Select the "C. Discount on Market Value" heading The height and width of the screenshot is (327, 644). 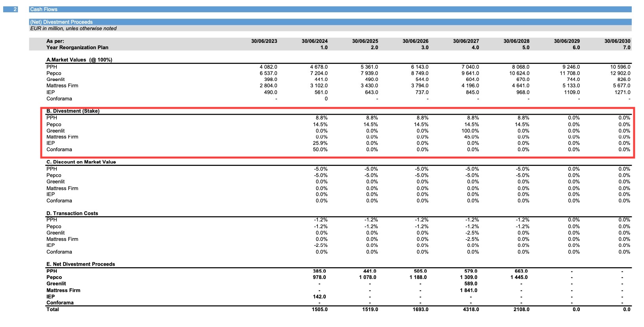pos(81,162)
